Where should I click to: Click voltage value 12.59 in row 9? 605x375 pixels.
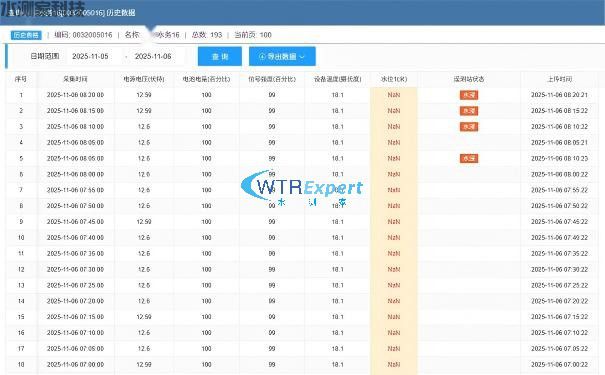[x=144, y=222]
